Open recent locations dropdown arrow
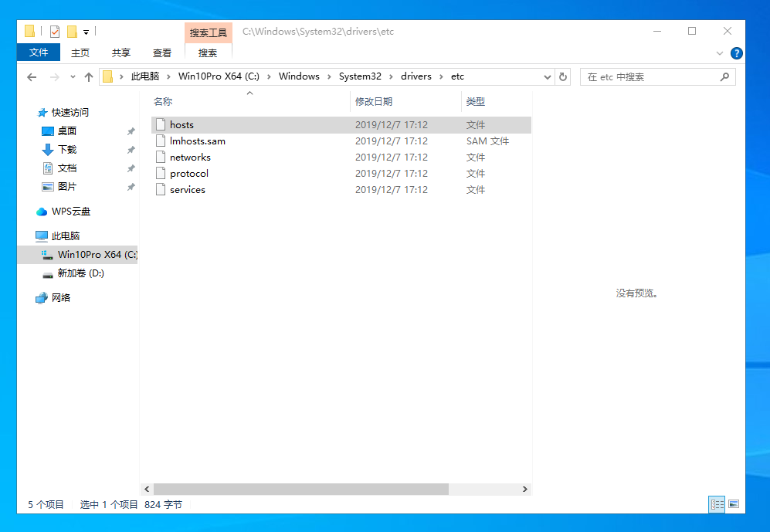Image resolution: width=770 pixels, height=532 pixels. pos(73,77)
